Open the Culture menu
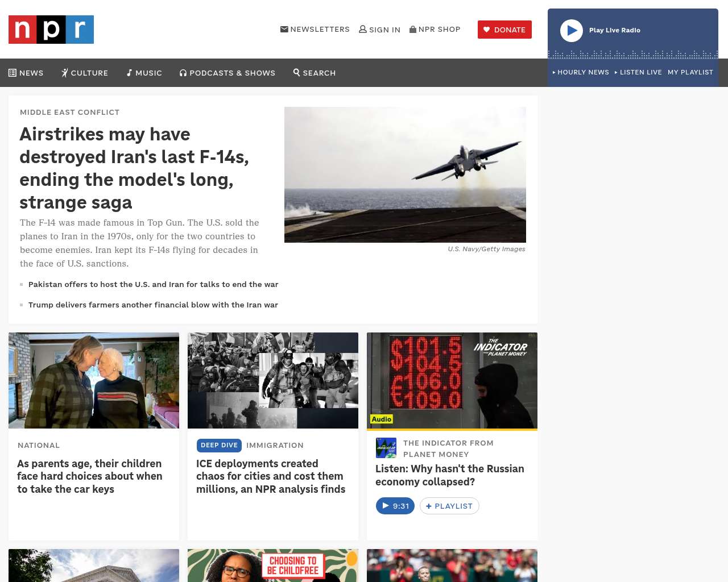The height and width of the screenshot is (582, 728). [85, 73]
